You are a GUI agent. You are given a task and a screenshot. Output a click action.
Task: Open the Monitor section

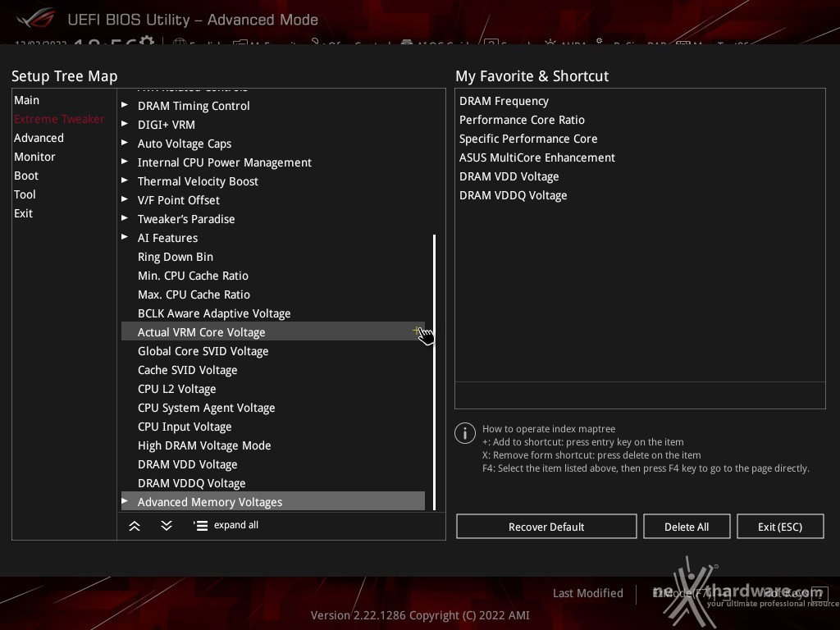(34, 157)
